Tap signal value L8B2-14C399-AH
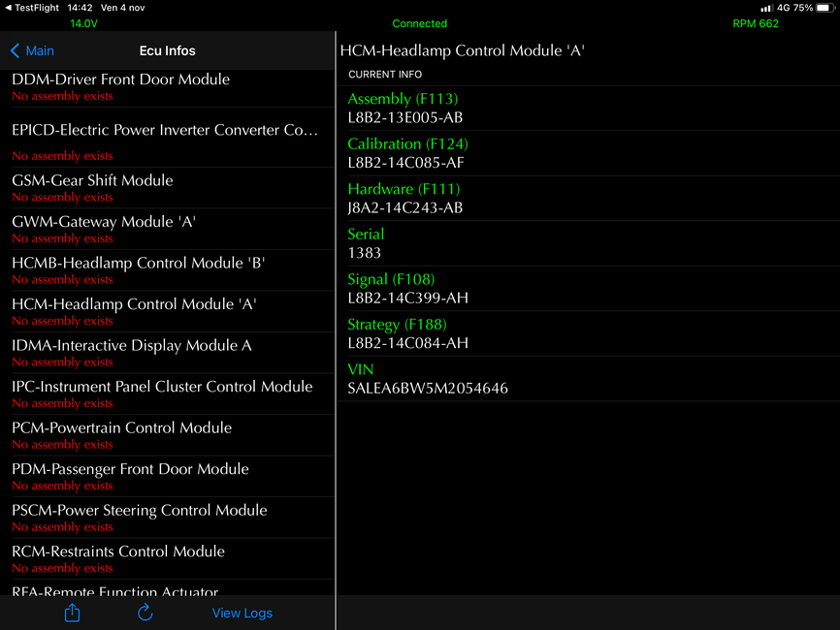840x630 pixels. [408, 299]
